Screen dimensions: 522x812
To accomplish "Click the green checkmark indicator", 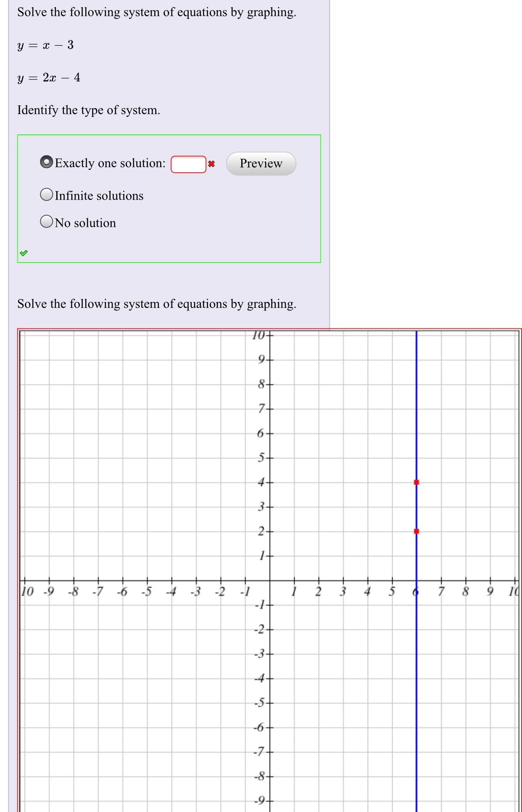I will (24, 252).
